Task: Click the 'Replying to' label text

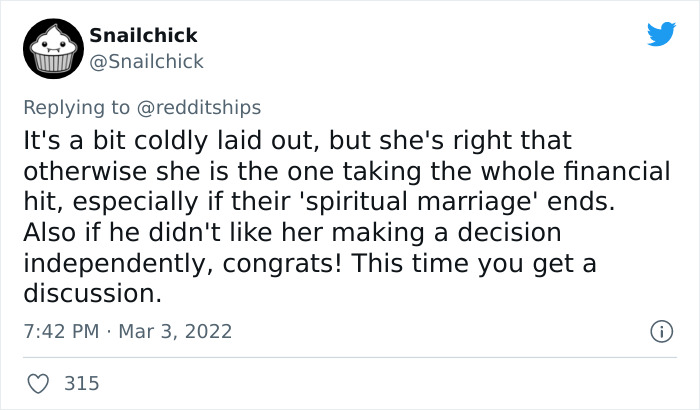Action: click(x=78, y=107)
